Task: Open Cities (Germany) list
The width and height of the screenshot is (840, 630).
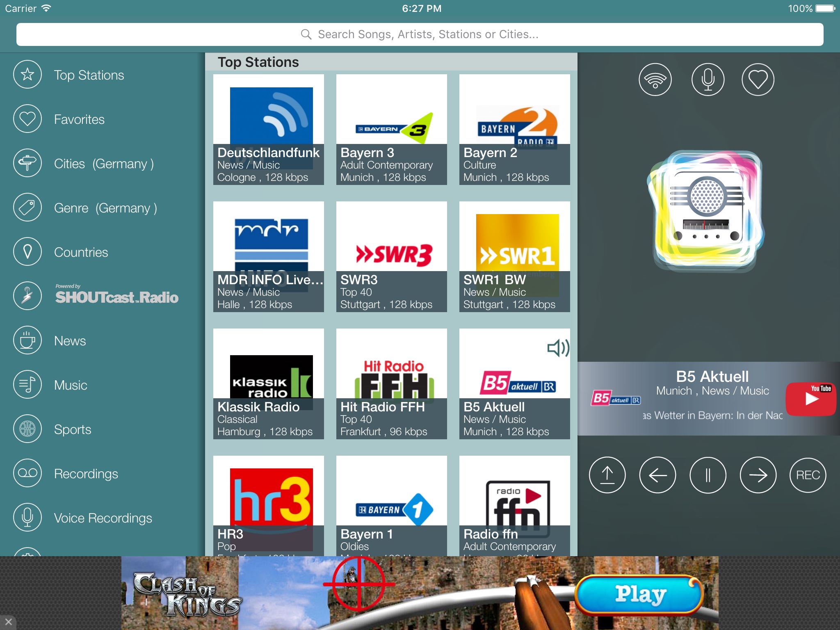Action: (103, 164)
